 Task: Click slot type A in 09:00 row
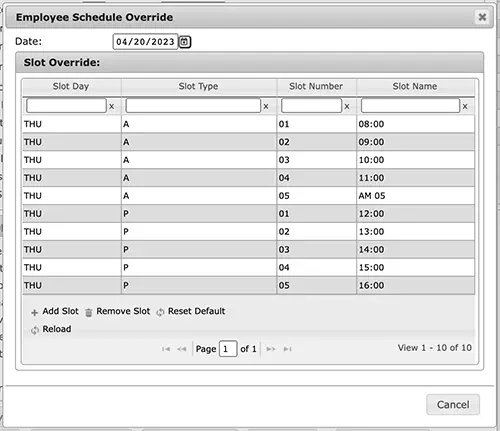click(199, 142)
